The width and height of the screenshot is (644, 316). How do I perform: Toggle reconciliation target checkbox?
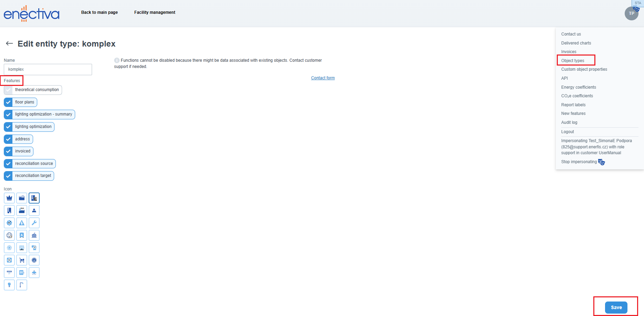click(x=8, y=176)
